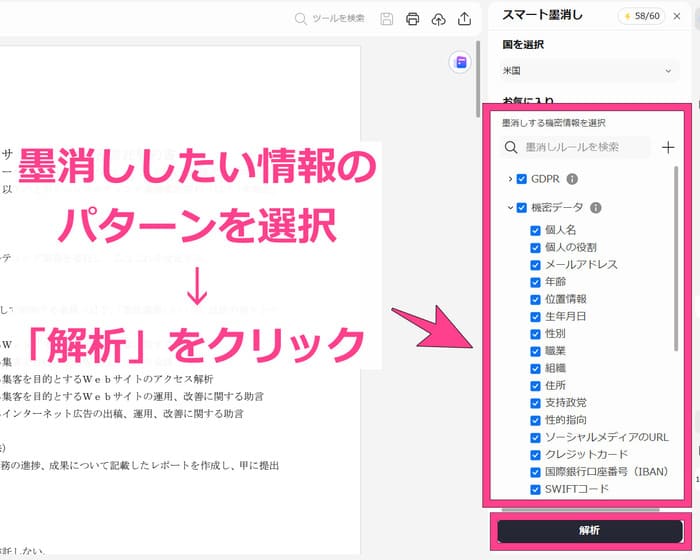
Task: Click the 58/60 credits badge
Action: pyautogui.click(x=642, y=16)
